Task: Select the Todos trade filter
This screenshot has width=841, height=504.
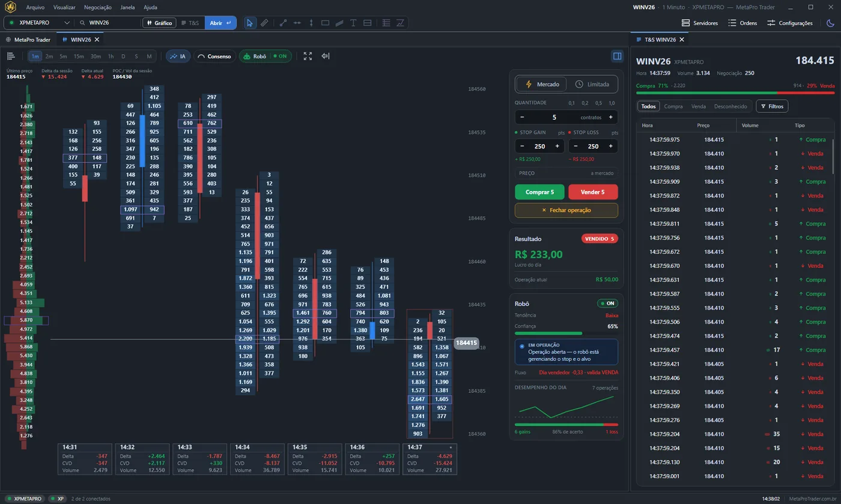Action: 649,106
